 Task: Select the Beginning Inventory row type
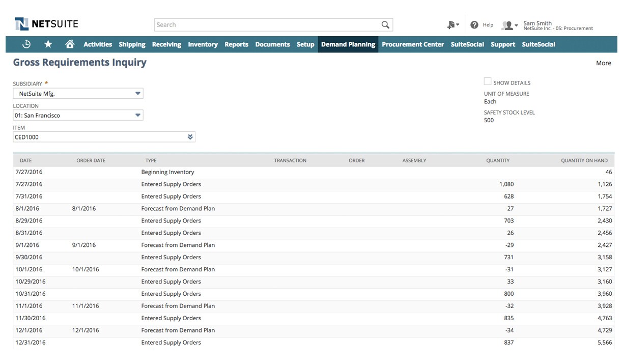click(x=168, y=172)
